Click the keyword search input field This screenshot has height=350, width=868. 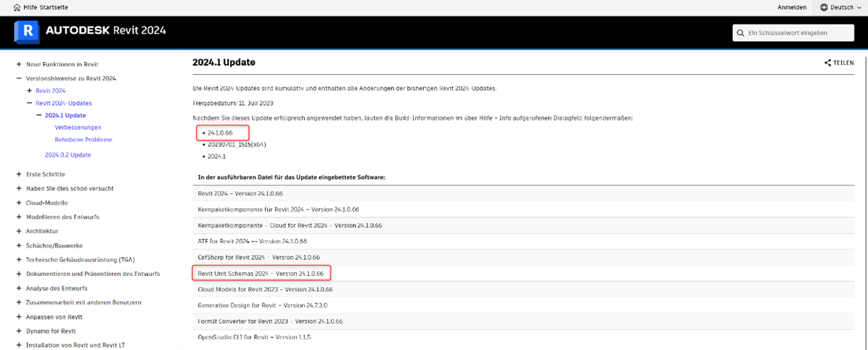coord(798,33)
